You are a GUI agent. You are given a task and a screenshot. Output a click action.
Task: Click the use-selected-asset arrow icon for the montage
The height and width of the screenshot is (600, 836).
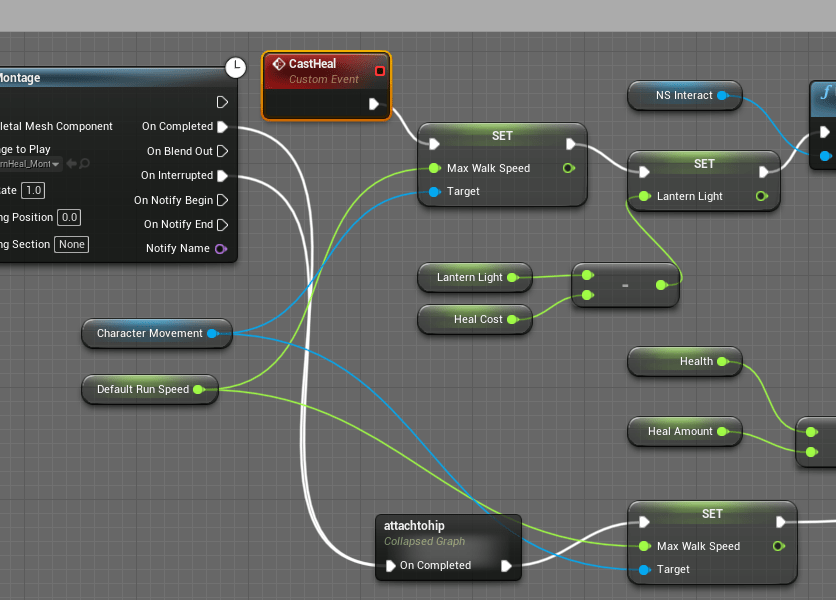pyautogui.click(x=71, y=164)
